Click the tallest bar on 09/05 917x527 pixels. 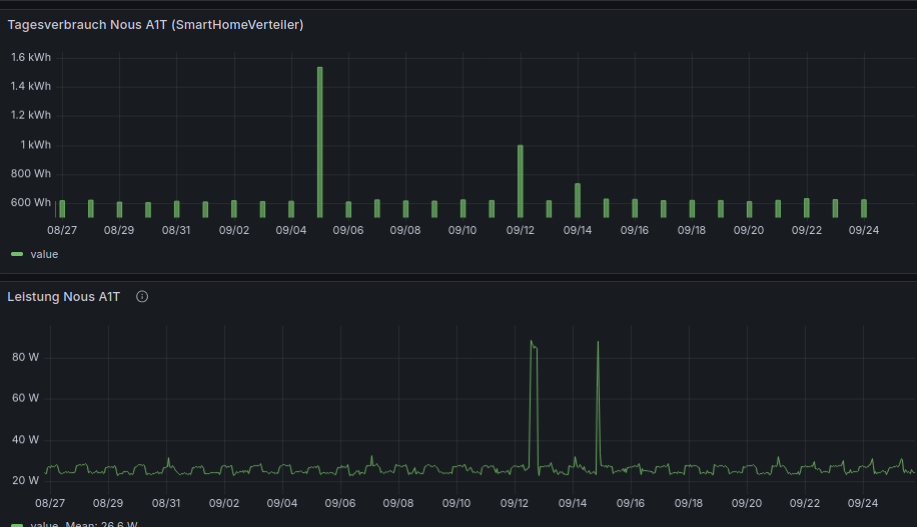320,142
